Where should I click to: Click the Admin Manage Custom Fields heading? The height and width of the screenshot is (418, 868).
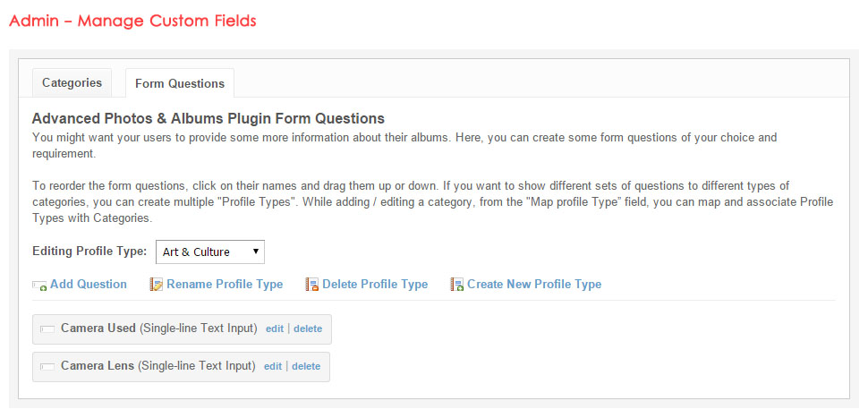pyautogui.click(x=132, y=21)
